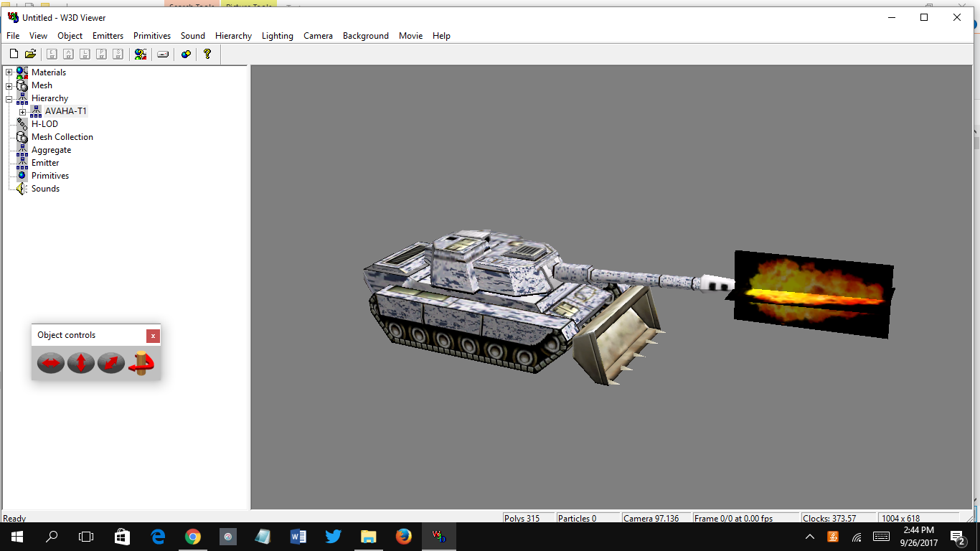Expand the AVAHA-T1 hierarchy node
Image resolution: width=980 pixels, height=551 pixels.
coord(23,111)
